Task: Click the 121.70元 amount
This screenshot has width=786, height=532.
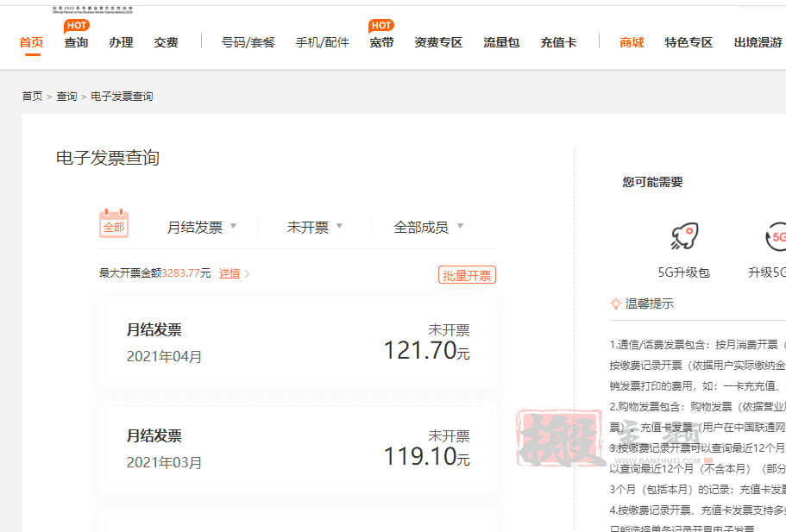Action: 426,350
